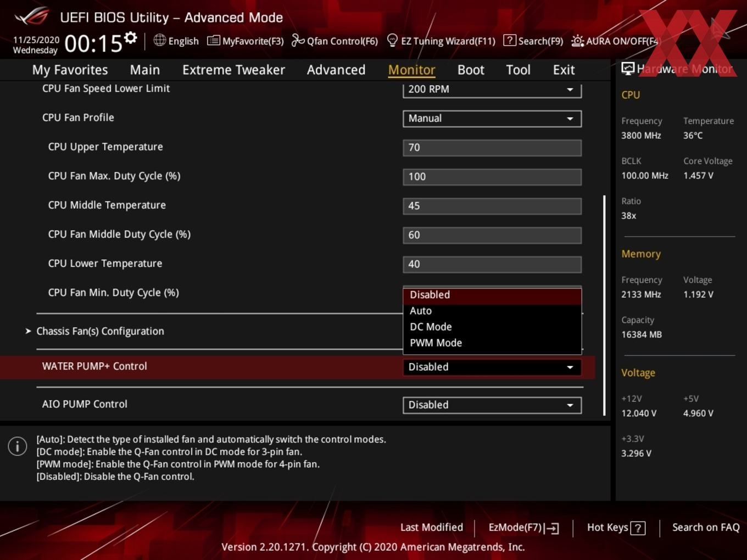Open the Boot tab
Image resolution: width=747 pixels, height=560 pixels.
click(471, 70)
